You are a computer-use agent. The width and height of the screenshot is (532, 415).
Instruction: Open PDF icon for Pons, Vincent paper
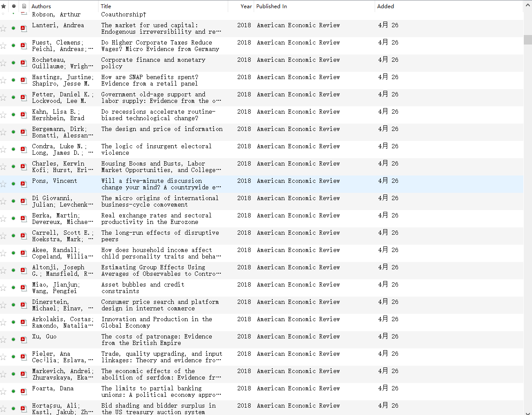pos(24,184)
